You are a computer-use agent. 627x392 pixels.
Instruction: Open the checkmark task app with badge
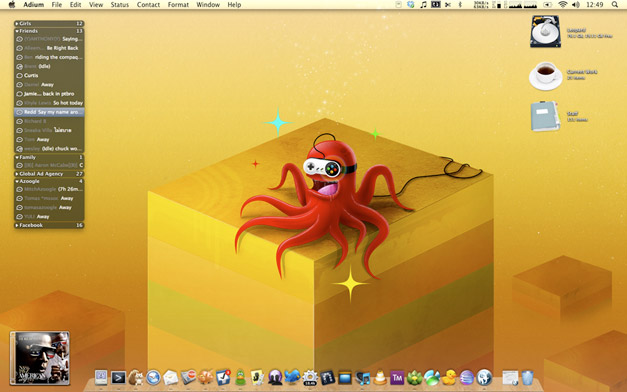223,377
